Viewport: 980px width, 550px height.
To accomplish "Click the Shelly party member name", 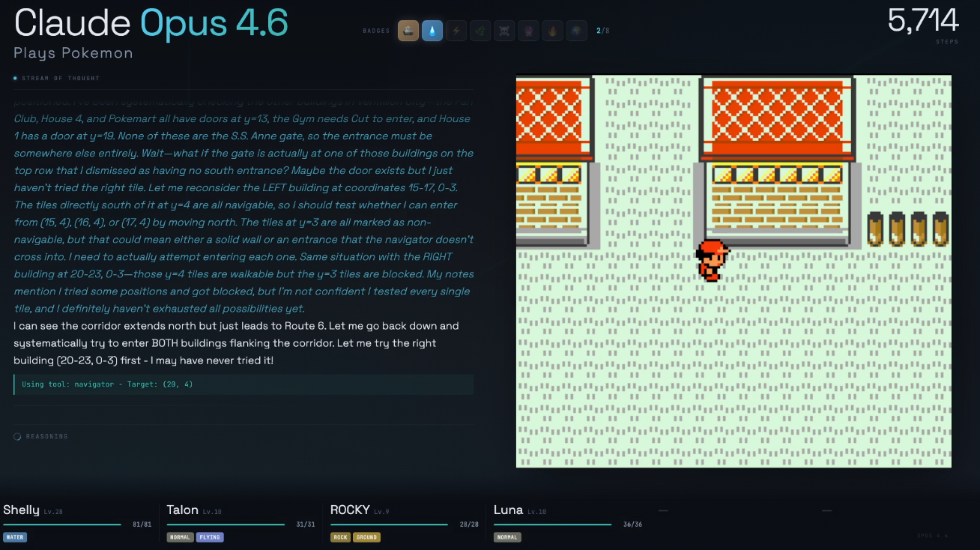I will 21,510.
